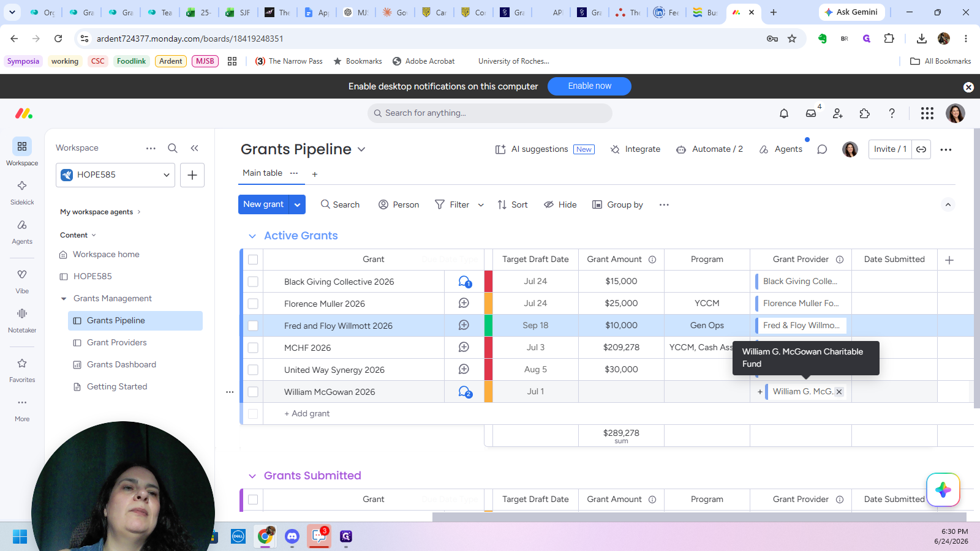
Task: Open Grants Dashboard in sidebar
Action: tap(121, 365)
